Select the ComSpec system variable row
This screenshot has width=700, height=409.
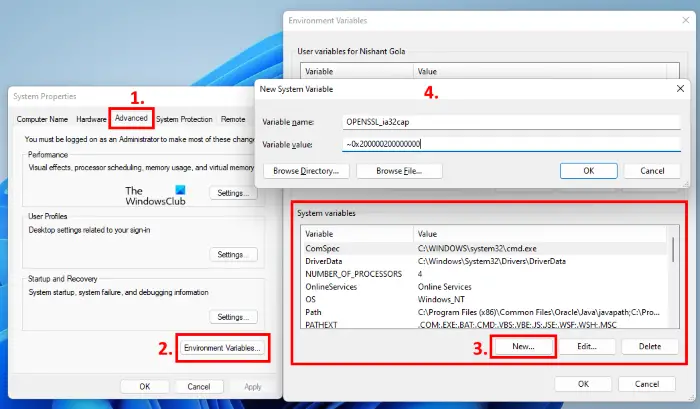click(x=485, y=248)
